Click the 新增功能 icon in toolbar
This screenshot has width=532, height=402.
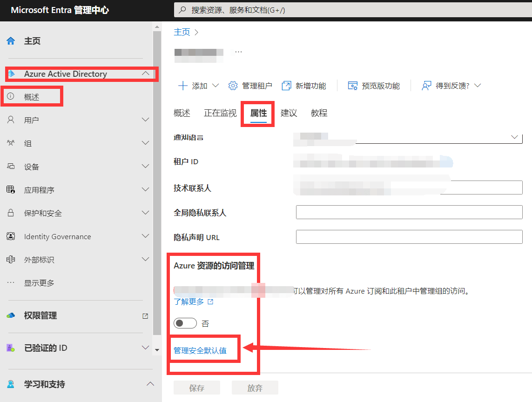[x=286, y=86]
